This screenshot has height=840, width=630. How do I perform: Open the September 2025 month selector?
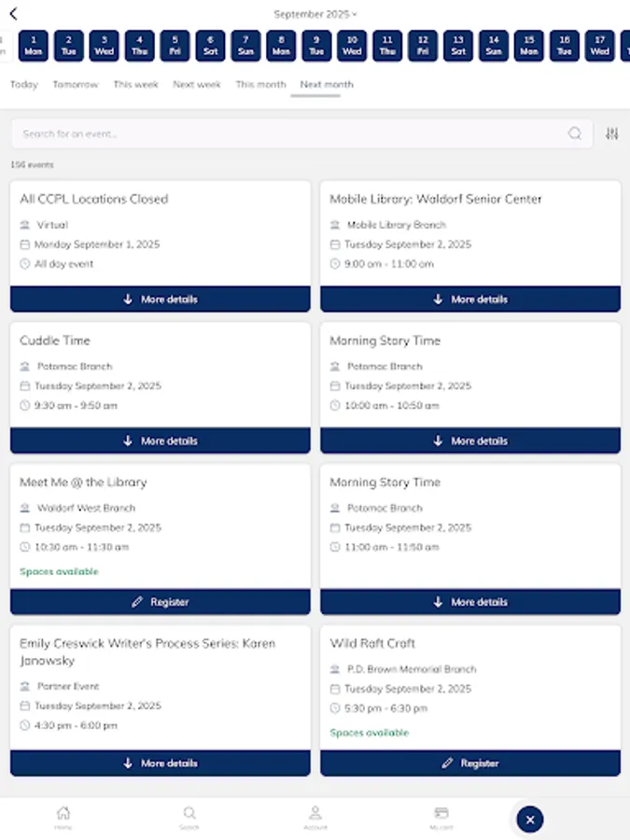315,14
